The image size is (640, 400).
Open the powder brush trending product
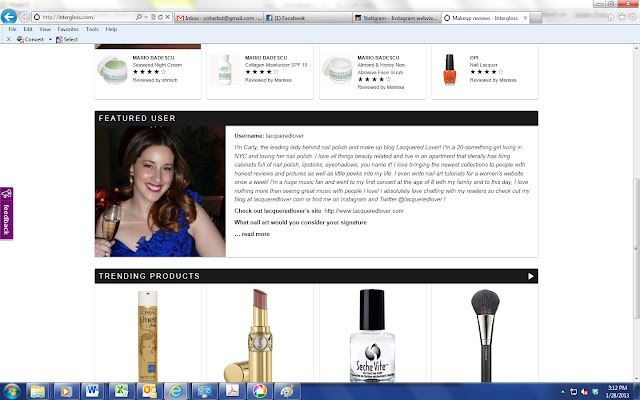point(485,336)
